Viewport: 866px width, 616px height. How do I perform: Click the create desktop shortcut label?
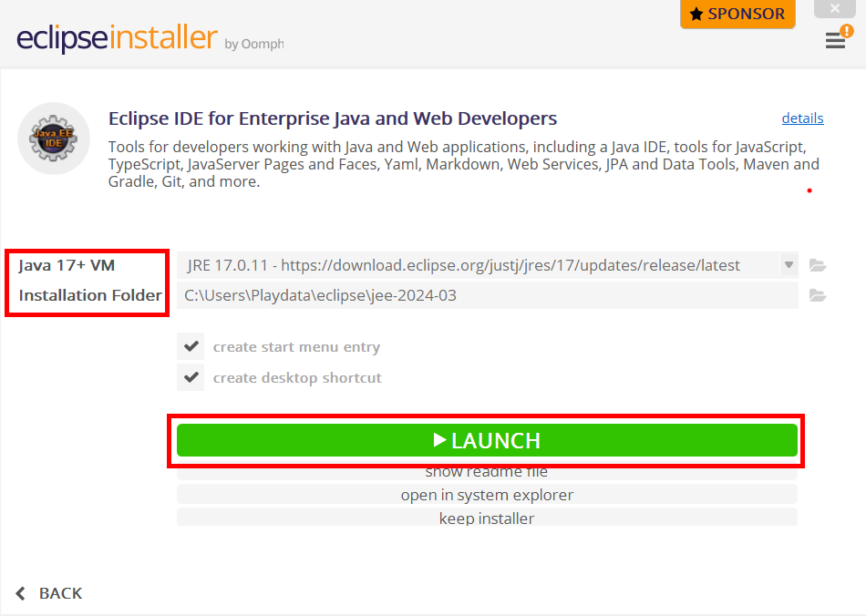point(297,378)
